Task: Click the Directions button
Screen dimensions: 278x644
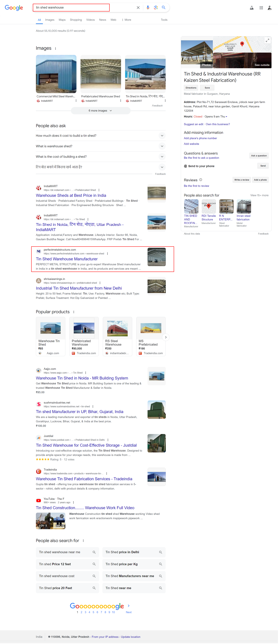Action: (x=191, y=88)
